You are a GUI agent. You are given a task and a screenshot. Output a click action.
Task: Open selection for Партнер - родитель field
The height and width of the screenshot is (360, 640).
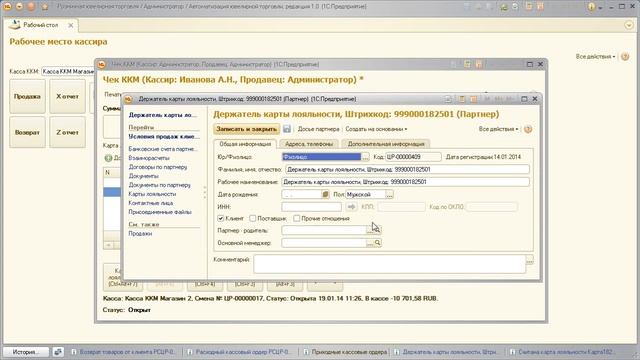(x=370, y=231)
